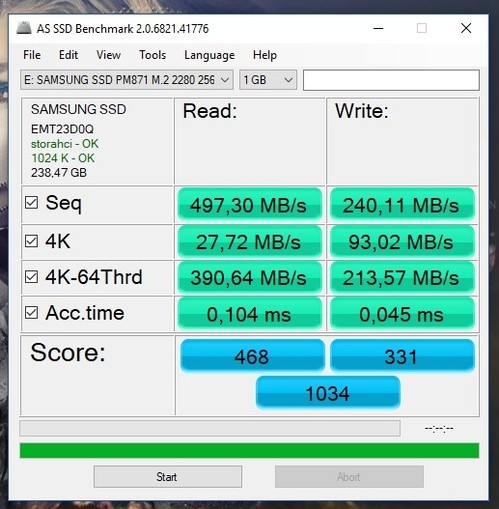Open the Help menu
The height and width of the screenshot is (509, 499).
[265, 55]
